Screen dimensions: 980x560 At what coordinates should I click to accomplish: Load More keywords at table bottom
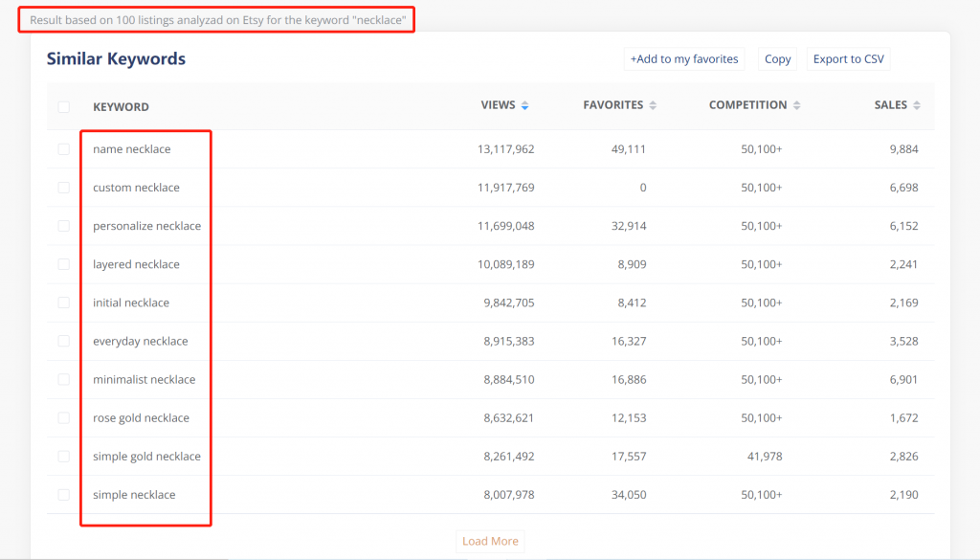(x=490, y=541)
